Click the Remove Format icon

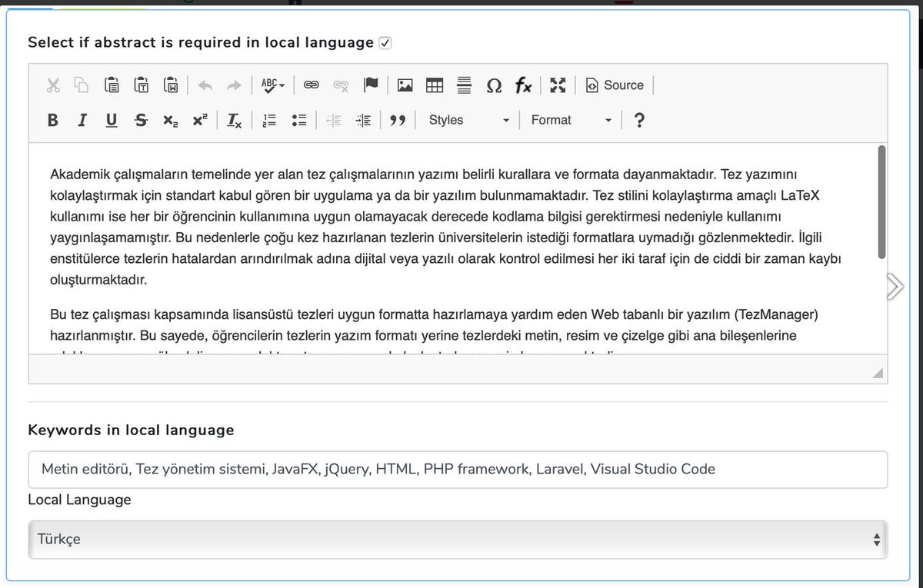(235, 120)
